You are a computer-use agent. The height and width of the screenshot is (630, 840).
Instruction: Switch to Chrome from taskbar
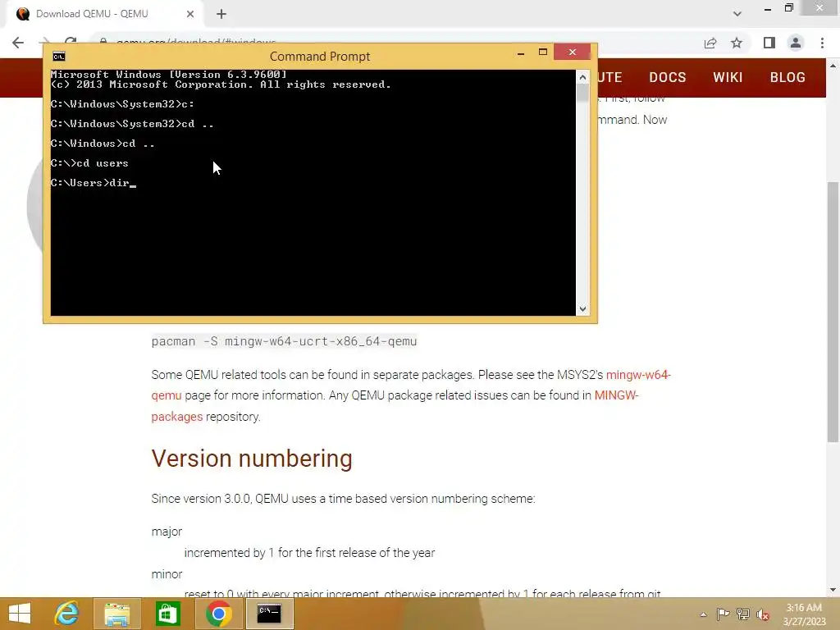(218, 614)
